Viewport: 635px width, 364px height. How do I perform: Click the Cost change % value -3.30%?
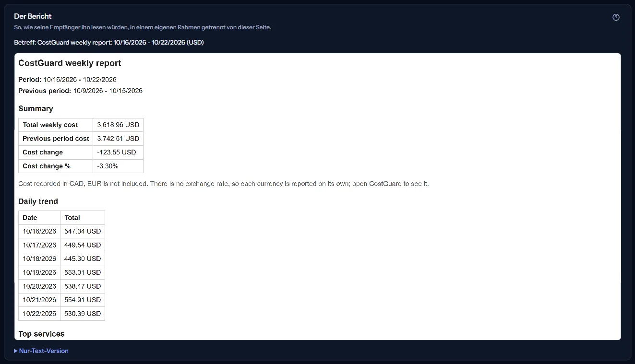click(x=118, y=166)
